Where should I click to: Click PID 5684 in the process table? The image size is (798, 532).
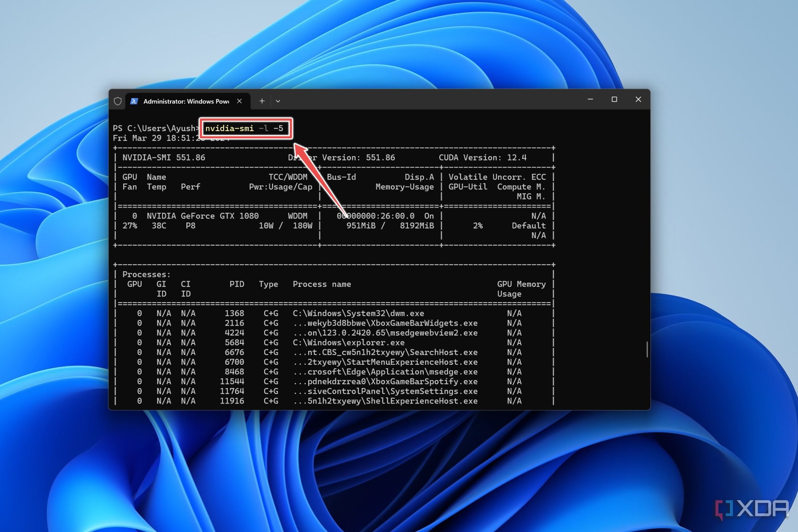pos(234,343)
